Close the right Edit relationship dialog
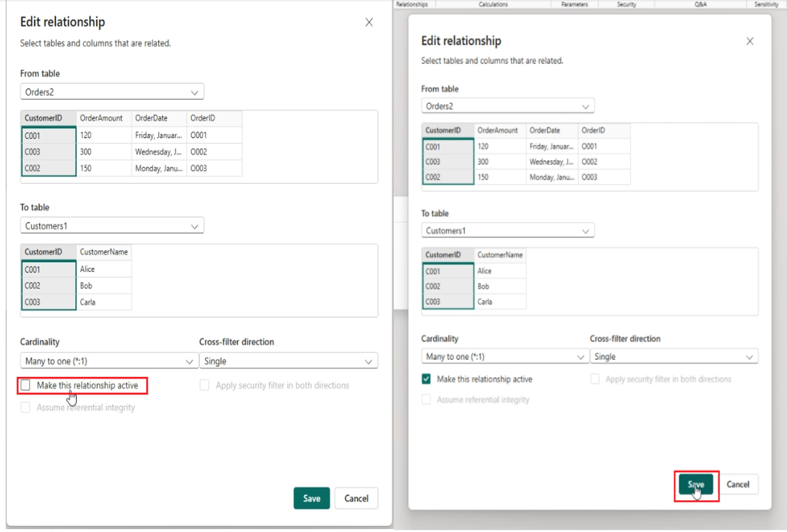787x532 pixels. (x=750, y=41)
